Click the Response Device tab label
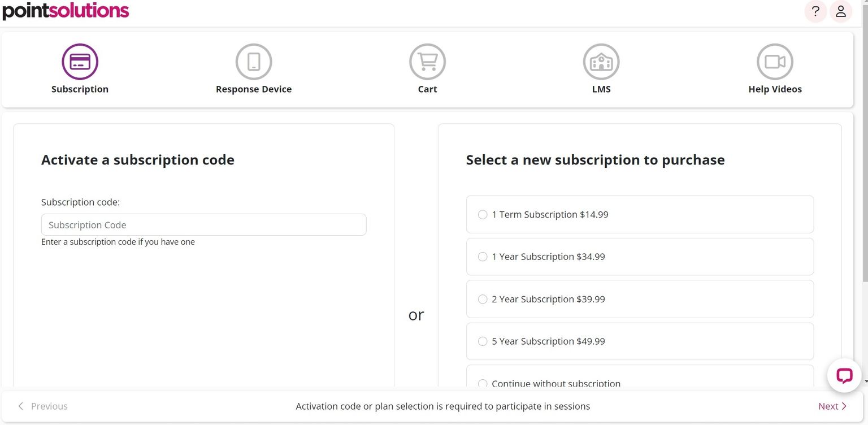This screenshot has height=425, width=868. (x=254, y=89)
